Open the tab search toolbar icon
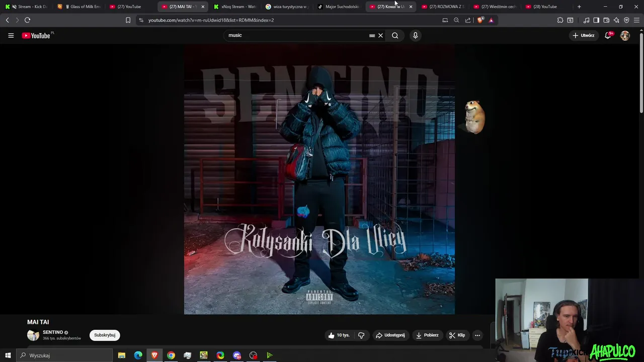The width and height of the screenshot is (644, 362). pyautogui.click(x=570, y=20)
